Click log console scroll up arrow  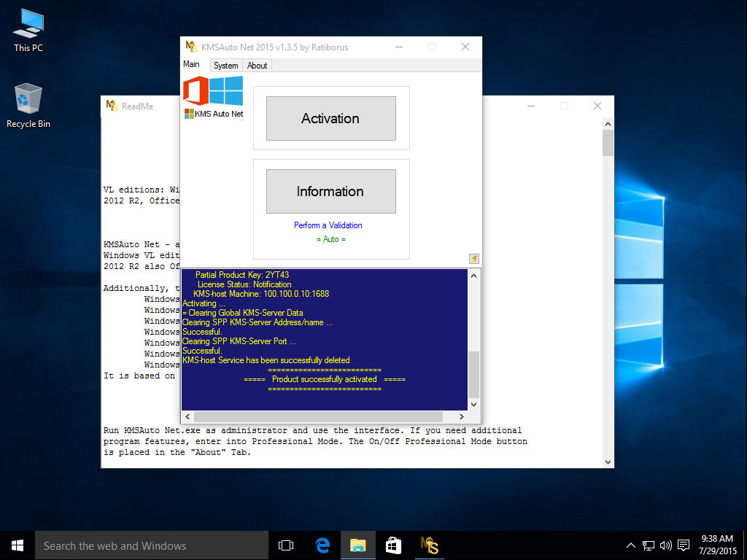pos(473,276)
